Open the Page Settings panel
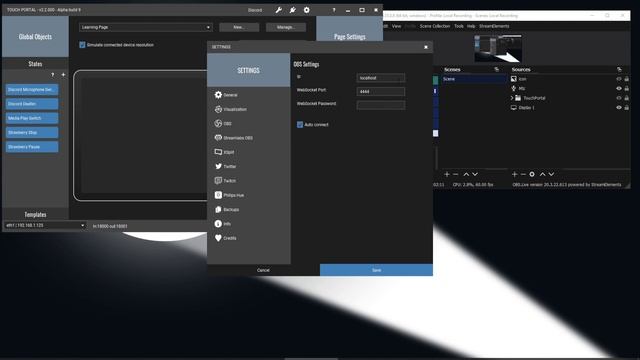The width and height of the screenshot is (640, 360). (349, 36)
